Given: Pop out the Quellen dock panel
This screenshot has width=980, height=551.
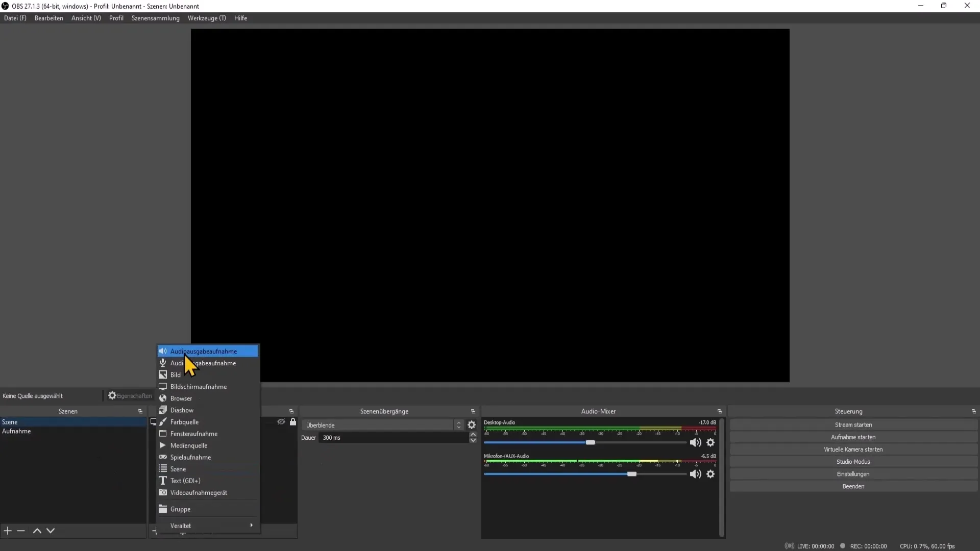Looking at the screenshot, I should coord(291,411).
